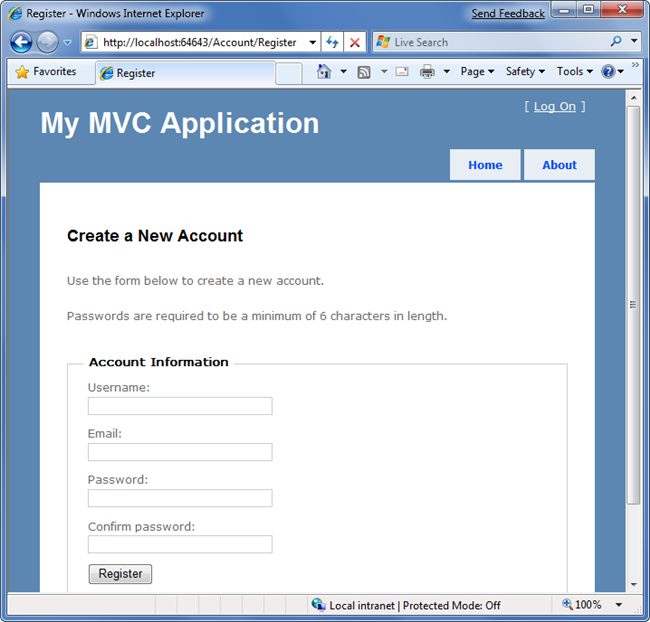Open the Tools menu
650x622 pixels.
(x=575, y=72)
